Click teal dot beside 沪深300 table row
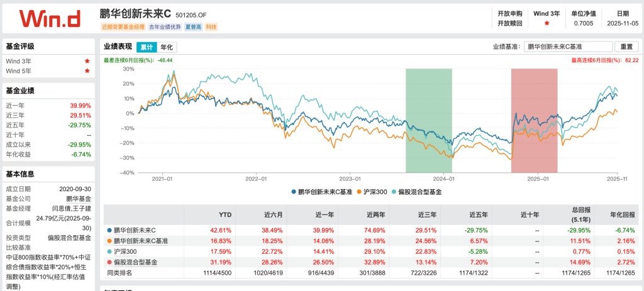 (109, 251)
